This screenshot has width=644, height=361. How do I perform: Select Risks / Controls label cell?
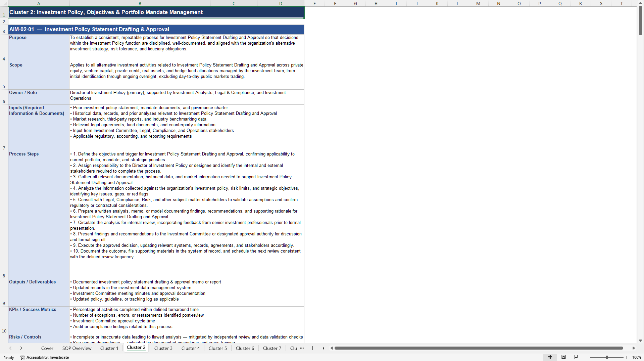[x=39, y=338]
